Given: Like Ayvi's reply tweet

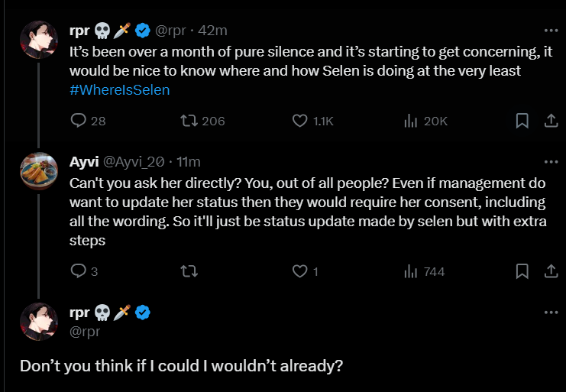Looking at the screenshot, I should tap(301, 271).
